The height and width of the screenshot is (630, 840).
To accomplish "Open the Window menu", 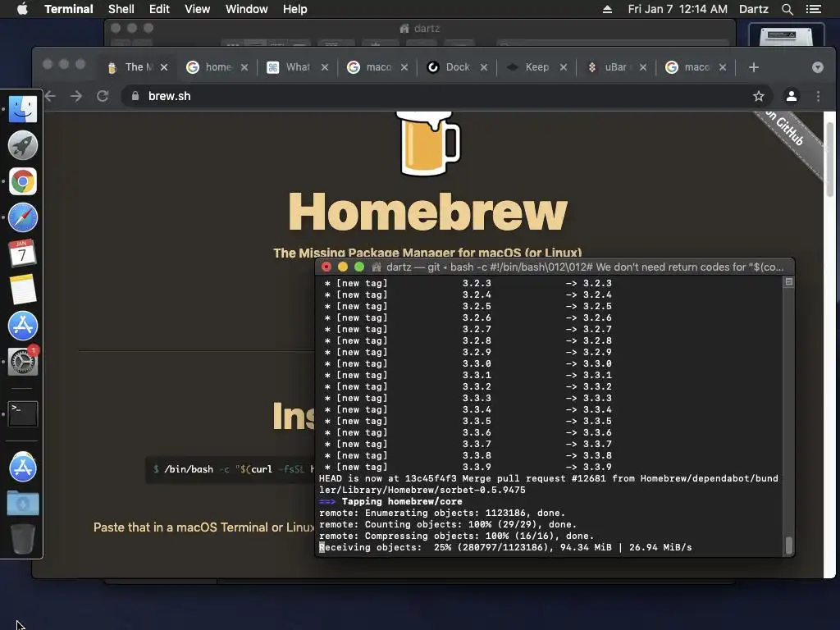I will point(246,9).
